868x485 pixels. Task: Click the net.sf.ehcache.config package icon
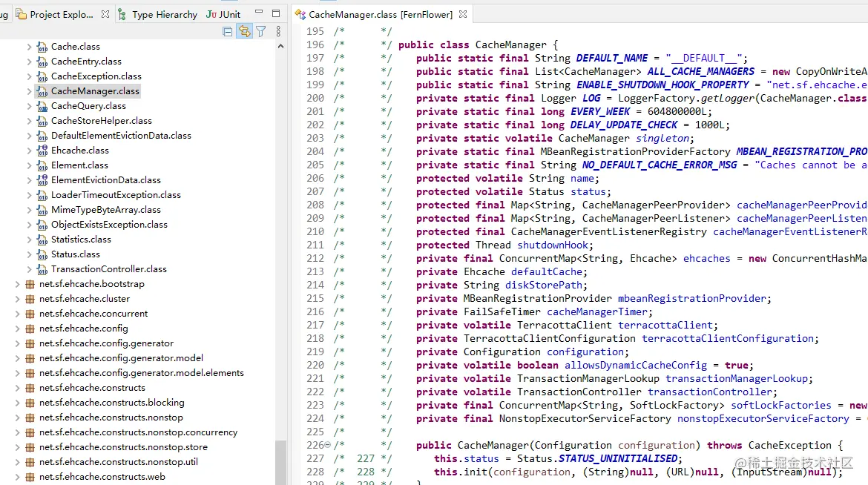click(x=30, y=329)
